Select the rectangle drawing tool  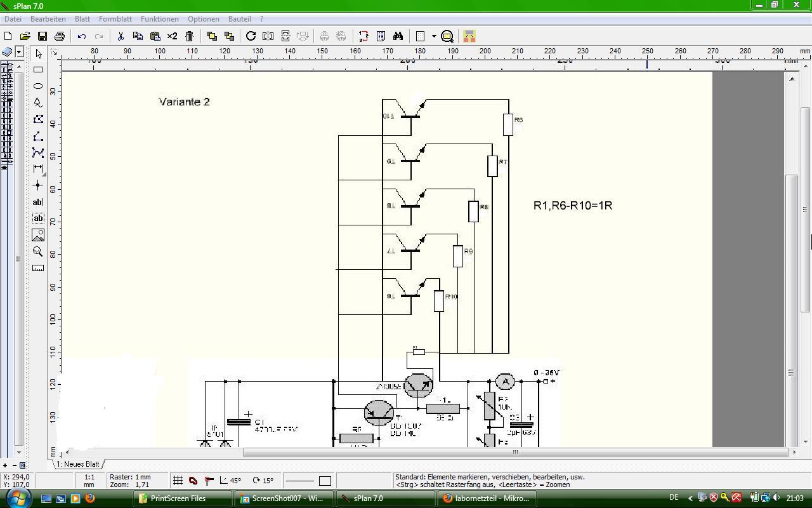(x=38, y=70)
